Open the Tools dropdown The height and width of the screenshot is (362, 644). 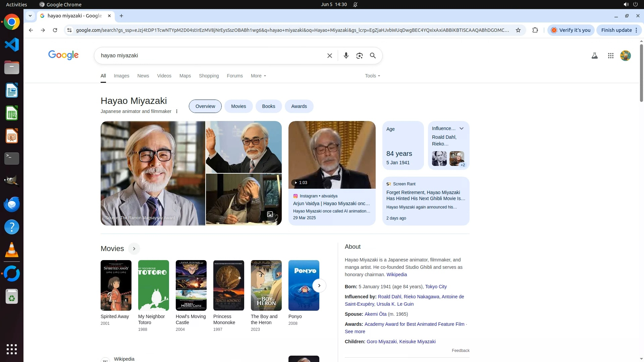[372, 76]
